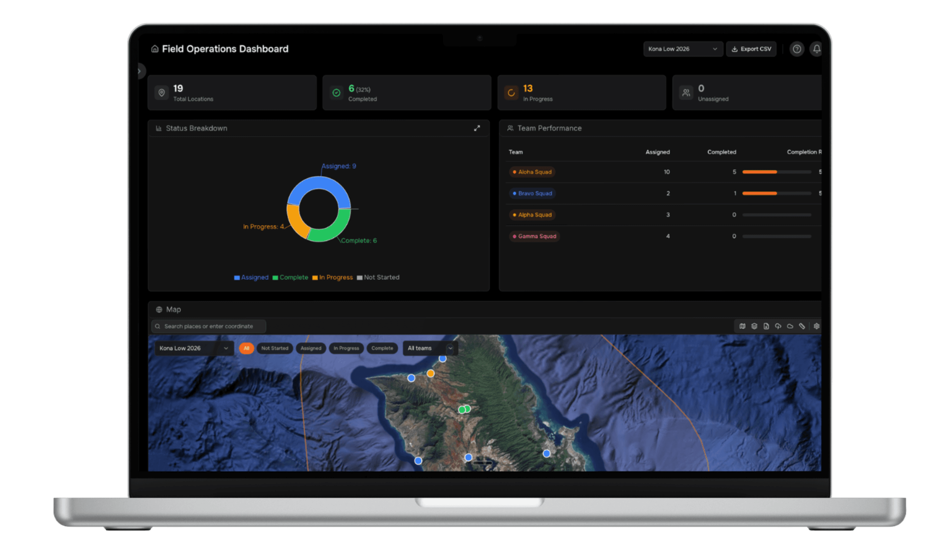Toggle the Not Started legend item
Screen dimensions: 949x560
(378, 277)
